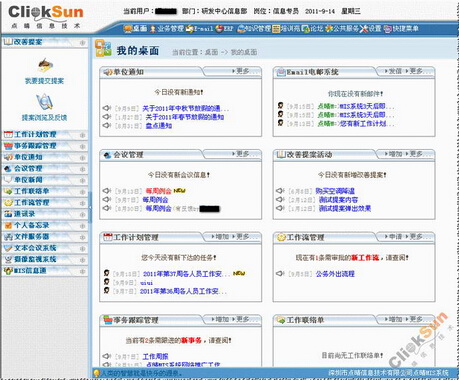This screenshot has width=459, height=380.
Task: Open the 盘点通知 notice link
Action: pyautogui.click(x=159, y=126)
